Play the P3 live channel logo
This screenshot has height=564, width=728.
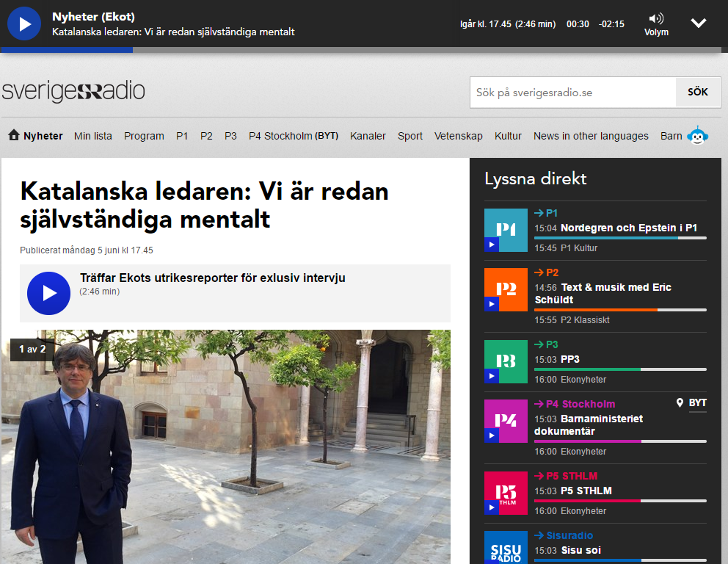[506, 361]
